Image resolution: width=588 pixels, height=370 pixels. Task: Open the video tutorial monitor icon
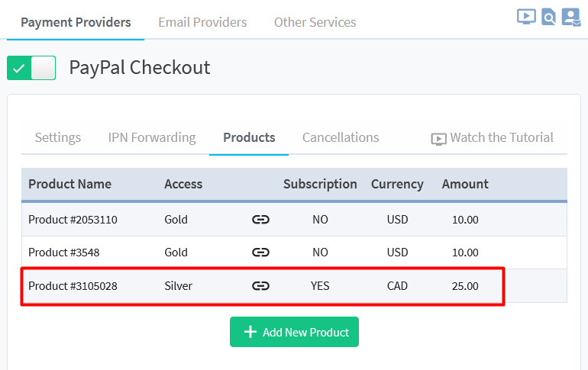click(526, 17)
